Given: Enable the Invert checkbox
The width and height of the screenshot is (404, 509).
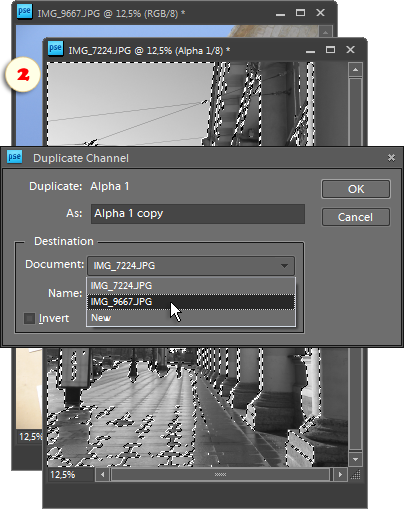Looking at the screenshot, I should (29, 318).
